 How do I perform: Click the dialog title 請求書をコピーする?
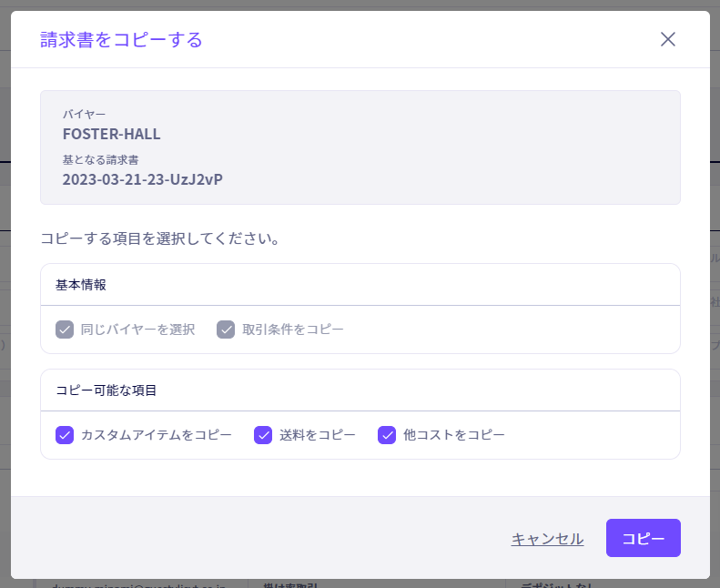click(121, 40)
